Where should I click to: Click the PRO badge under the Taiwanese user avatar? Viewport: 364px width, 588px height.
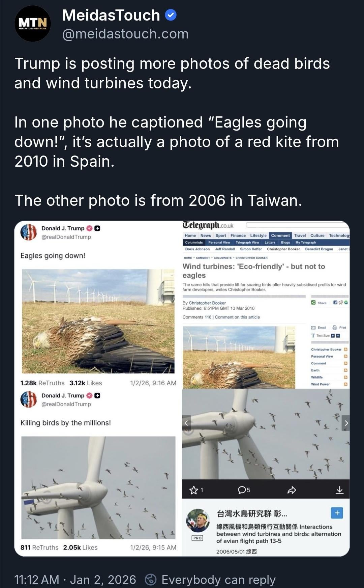pyautogui.click(x=198, y=538)
